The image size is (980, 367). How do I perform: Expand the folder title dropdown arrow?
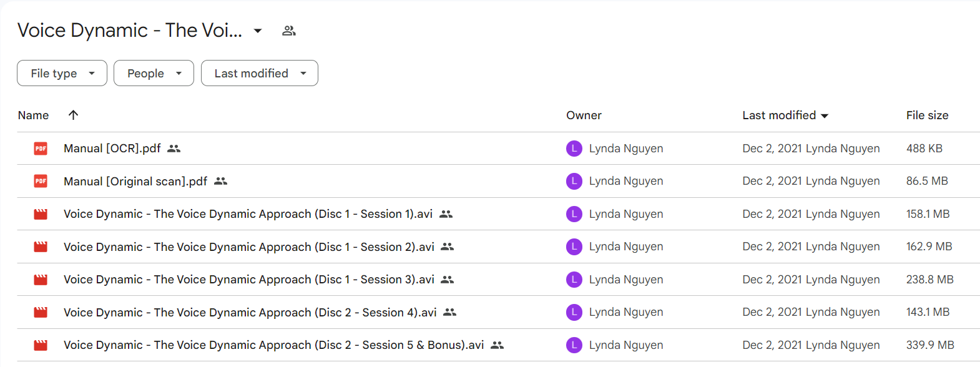pyautogui.click(x=258, y=31)
